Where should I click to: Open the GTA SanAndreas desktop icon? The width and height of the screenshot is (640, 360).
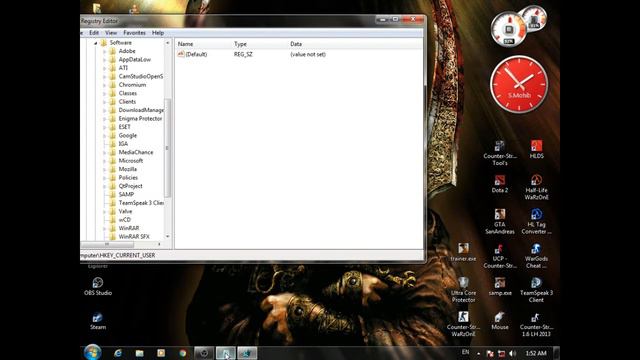point(500,222)
